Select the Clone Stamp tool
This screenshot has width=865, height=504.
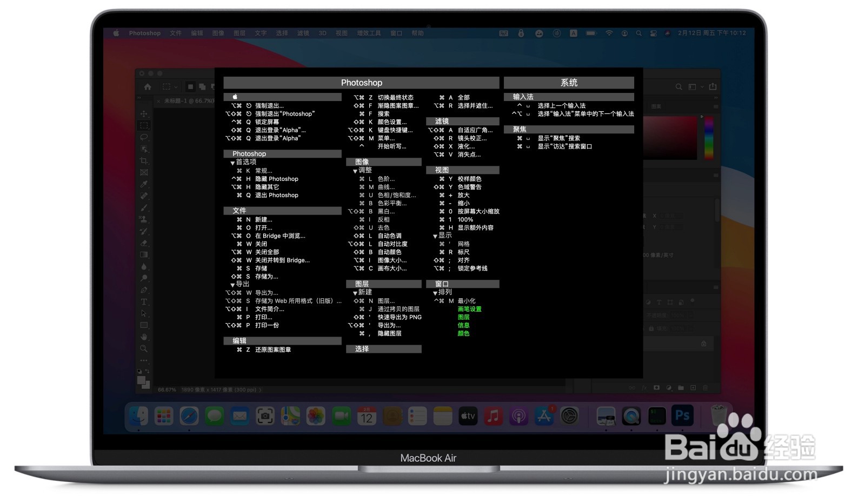click(144, 219)
